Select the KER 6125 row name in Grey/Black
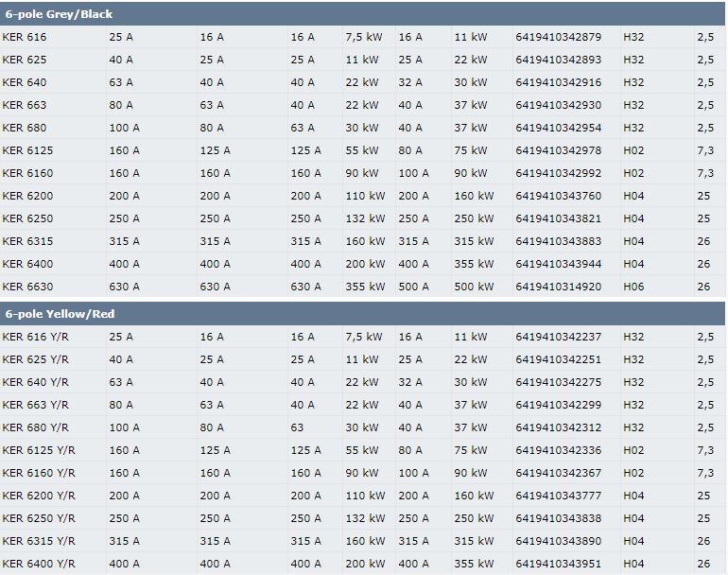This screenshot has width=728, height=575. [27, 150]
